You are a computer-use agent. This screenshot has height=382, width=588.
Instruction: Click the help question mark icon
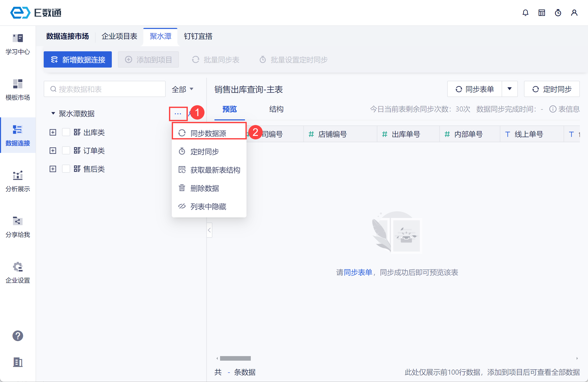[18, 336]
